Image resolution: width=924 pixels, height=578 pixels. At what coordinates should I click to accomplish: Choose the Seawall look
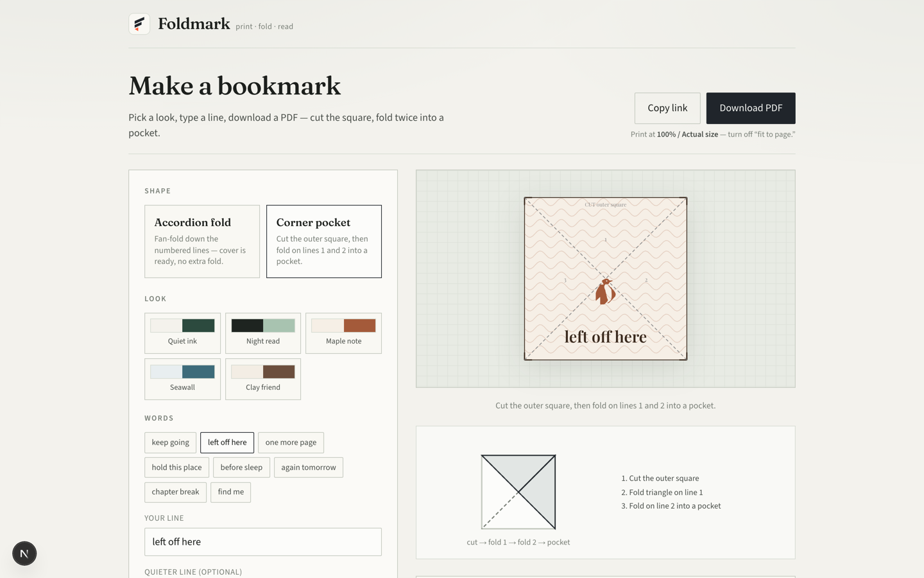point(182,380)
